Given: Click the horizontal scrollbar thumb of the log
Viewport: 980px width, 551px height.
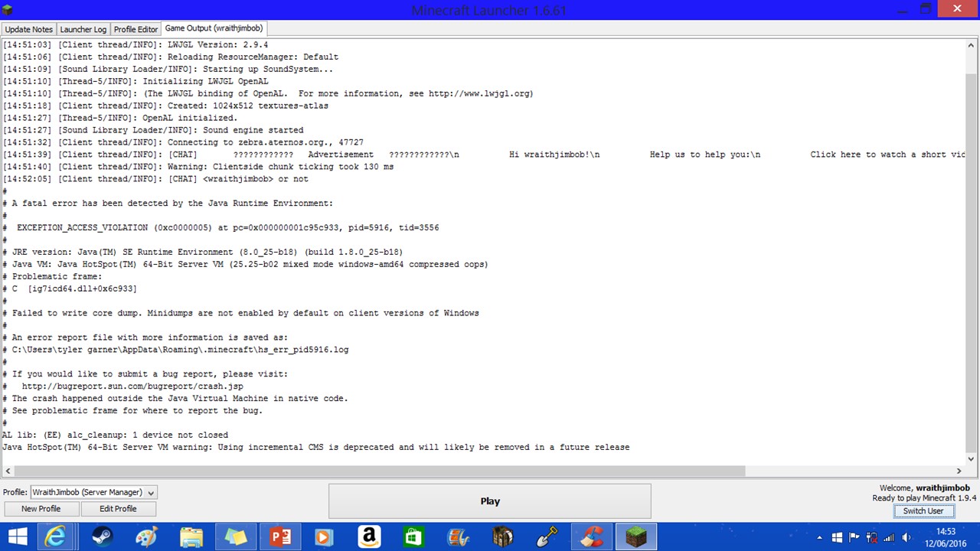Looking at the screenshot, I should click(380, 471).
